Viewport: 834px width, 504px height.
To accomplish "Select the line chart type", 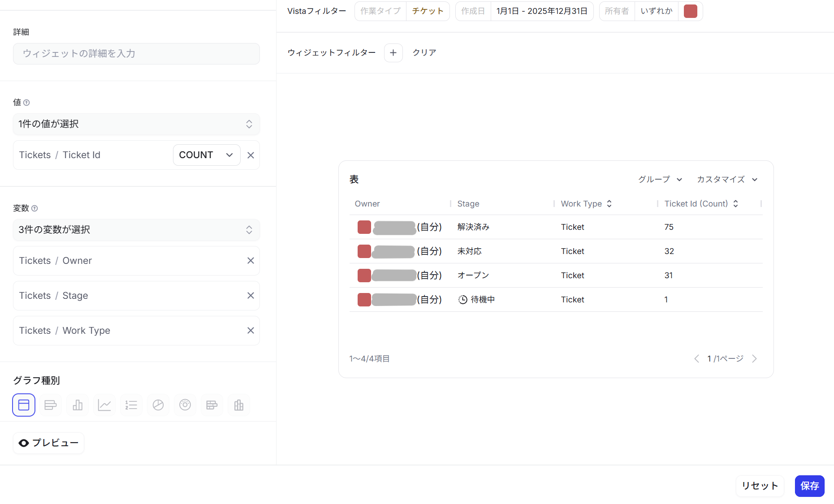I will pos(104,405).
